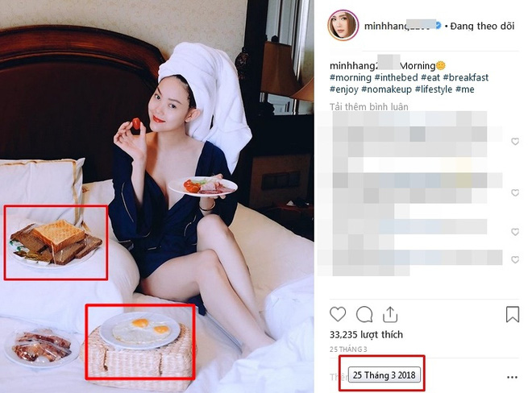Load more comments via 'Tải thêm bình luận'
The width and height of the screenshot is (532, 393).
369,107
